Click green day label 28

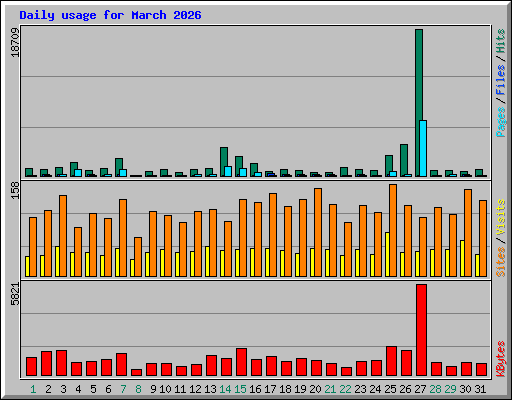[435, 389]
